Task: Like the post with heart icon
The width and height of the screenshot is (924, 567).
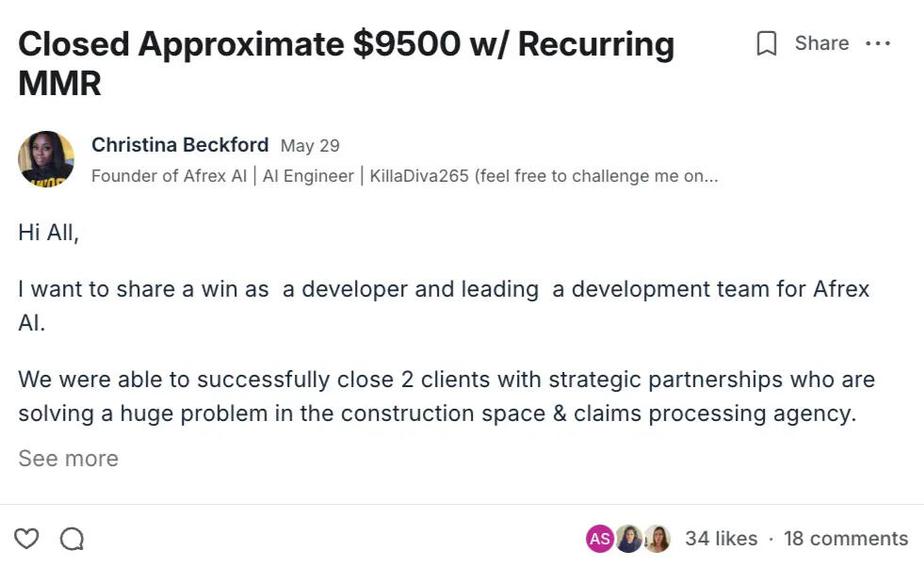Action: click(27, 539)
